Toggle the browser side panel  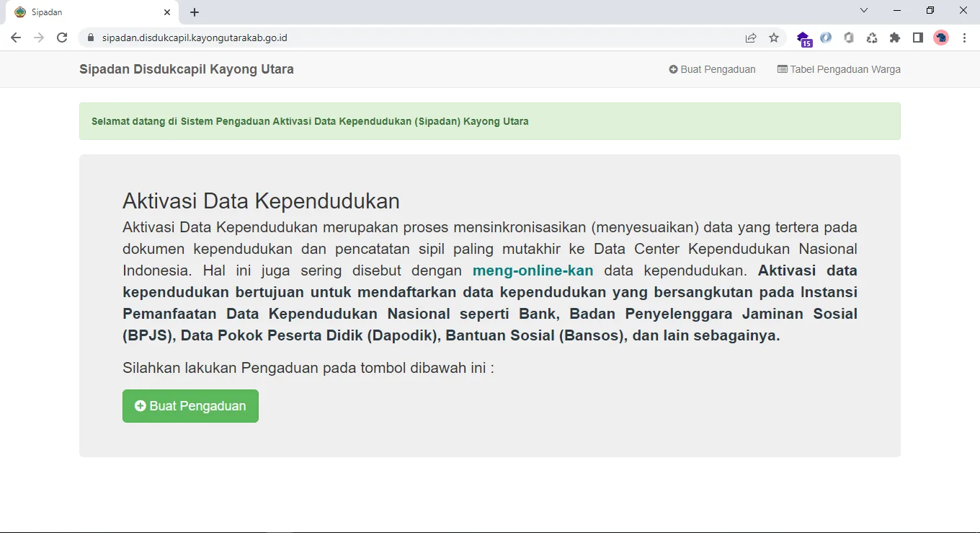click(x=918, y=38)
